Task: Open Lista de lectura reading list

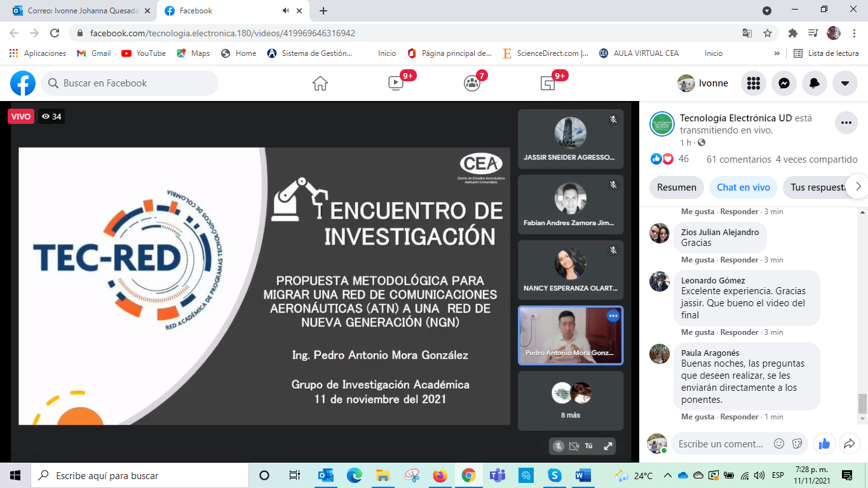Action: (x=826, y=53)
